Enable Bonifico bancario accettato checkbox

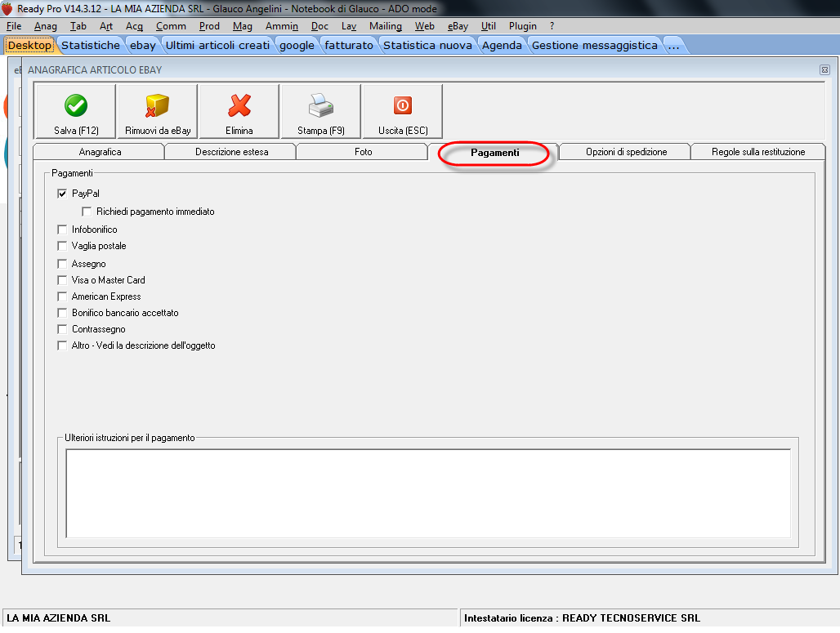[62, 313]
